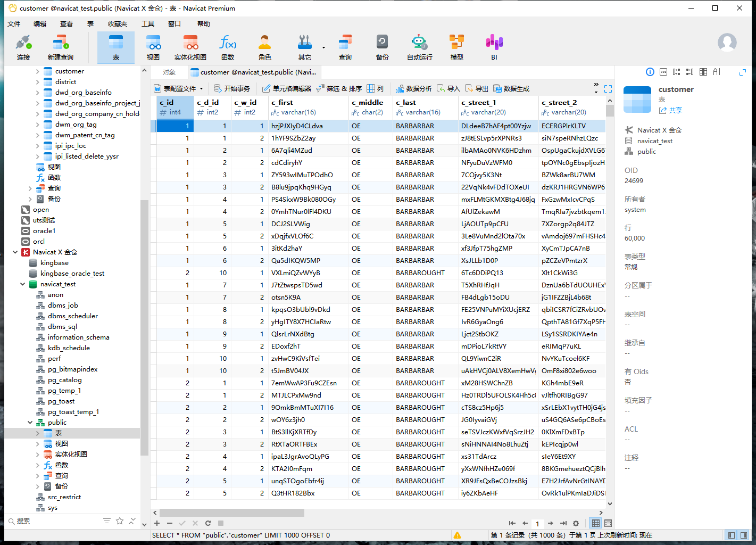Click the 导入 (Import) button
Image resolution: width=756 pixels, height=545 pixels.
click(448, 88)
